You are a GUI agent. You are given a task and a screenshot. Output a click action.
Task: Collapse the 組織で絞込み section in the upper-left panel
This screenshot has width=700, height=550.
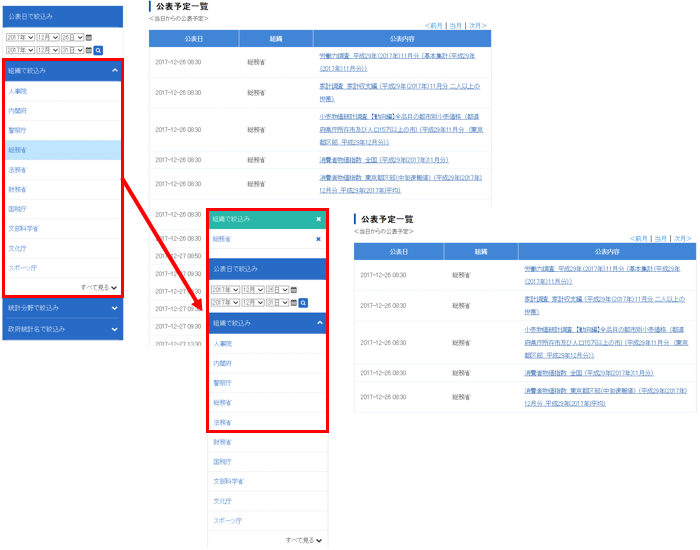pyautogui.click(x=114, y=71)
